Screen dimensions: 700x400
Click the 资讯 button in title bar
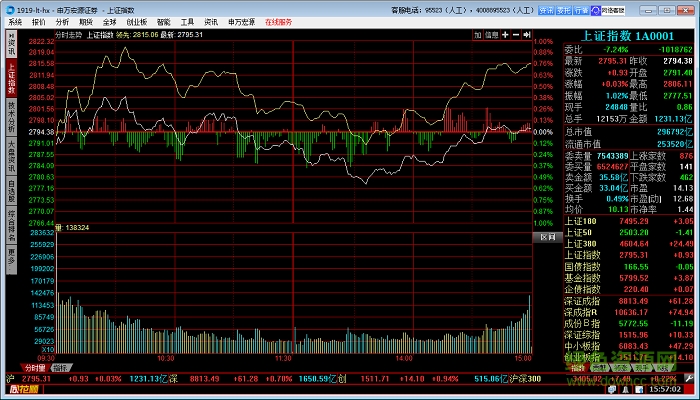coord(547,8)
